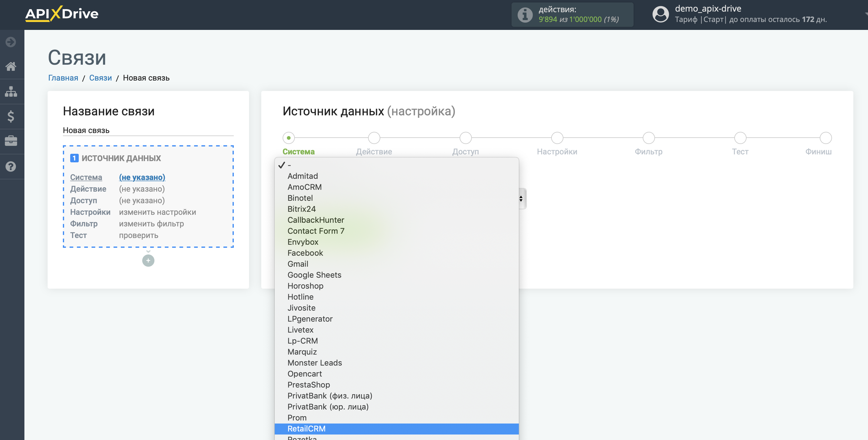Choose Livetex from system list

click(x=396, y=330)
